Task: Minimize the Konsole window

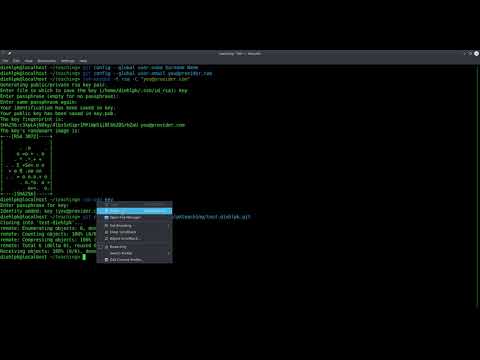Action: (x=465, y=53)
